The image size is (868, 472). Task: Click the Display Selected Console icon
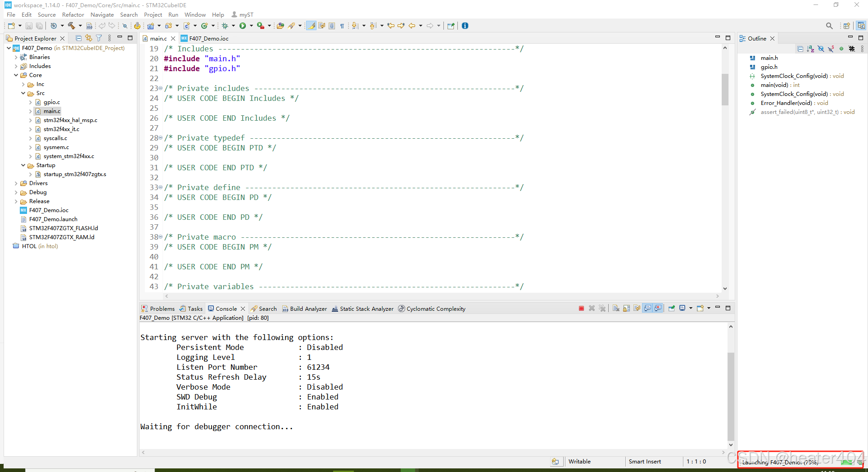tap(682, 308)
